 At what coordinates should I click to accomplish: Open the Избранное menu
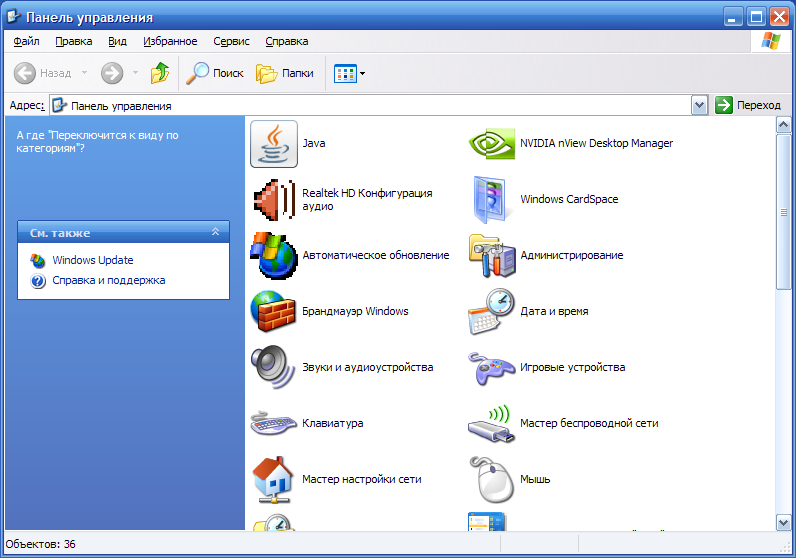tap(170, 41)
